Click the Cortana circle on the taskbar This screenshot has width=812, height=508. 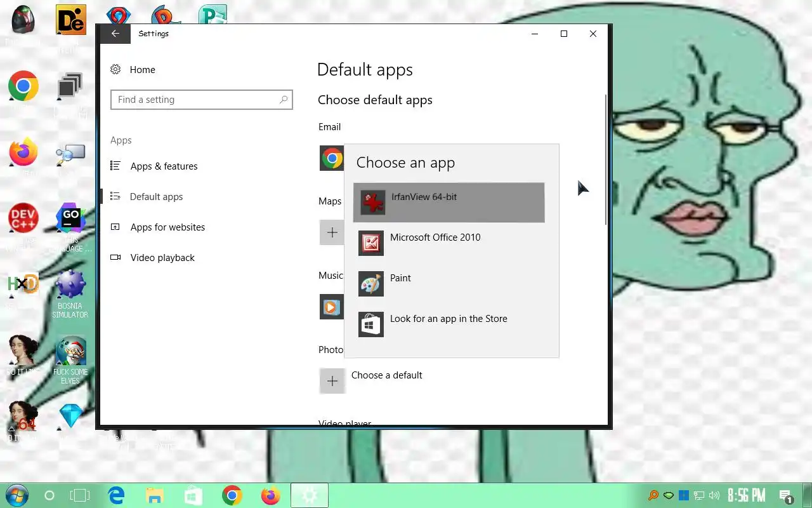point(49,495)
